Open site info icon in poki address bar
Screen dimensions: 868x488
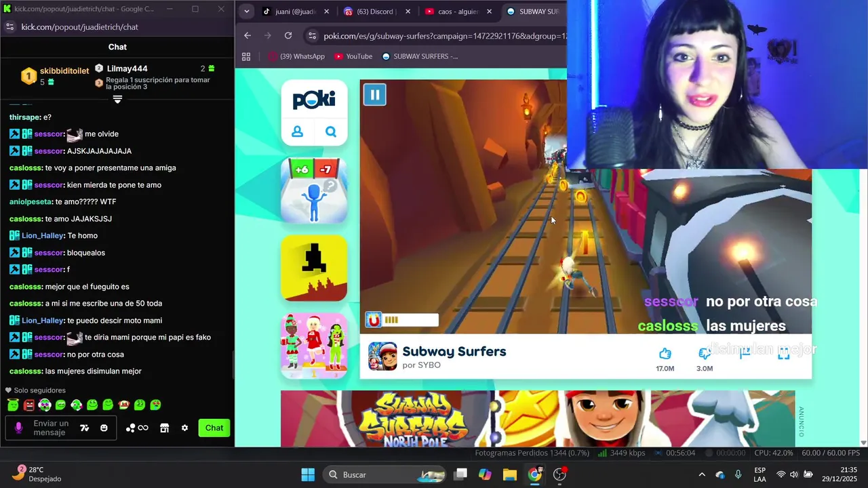coord(311,36)
